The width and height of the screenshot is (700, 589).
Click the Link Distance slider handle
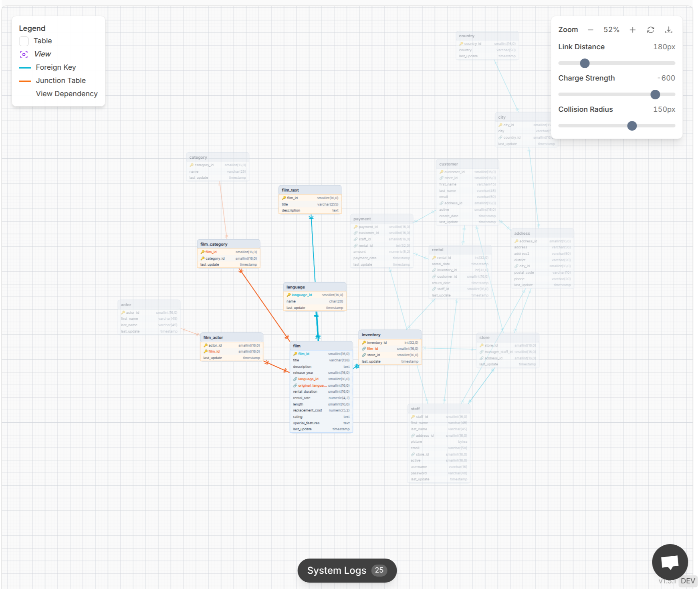pyautogui.click(x=585, y=63)
